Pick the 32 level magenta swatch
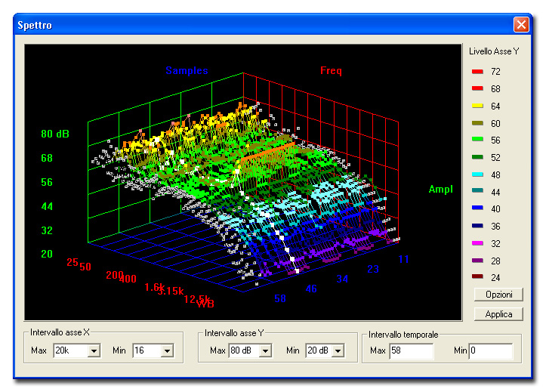 (x=477, y=243)
